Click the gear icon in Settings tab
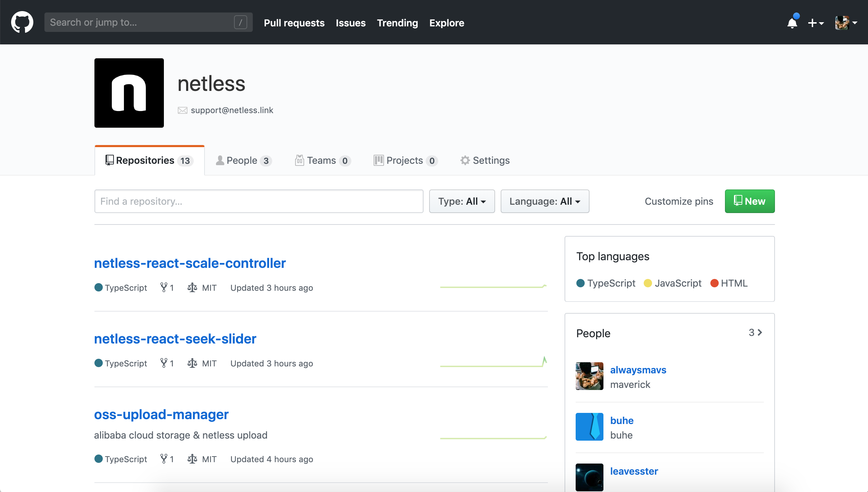Viewport: 868px width, 492px height. click(x=465, y=160)
